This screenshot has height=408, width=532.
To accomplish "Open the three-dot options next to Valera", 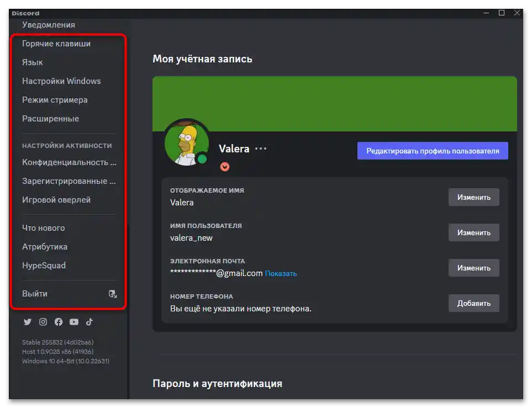I will (x=260, y=148).
